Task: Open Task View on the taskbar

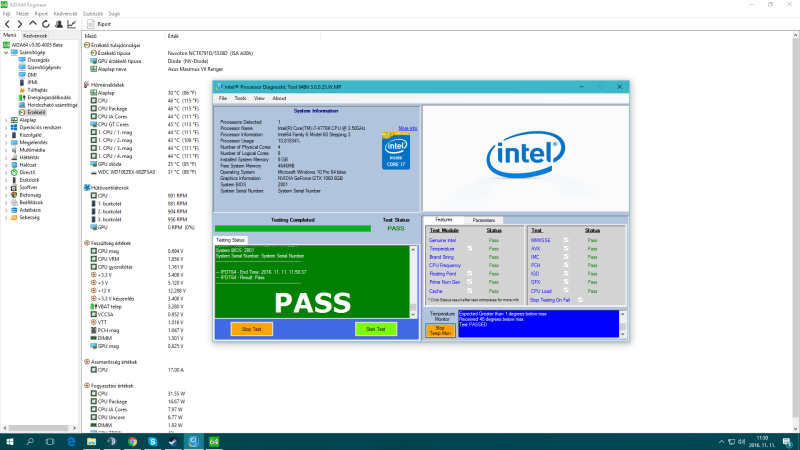Action: [50, 442]
